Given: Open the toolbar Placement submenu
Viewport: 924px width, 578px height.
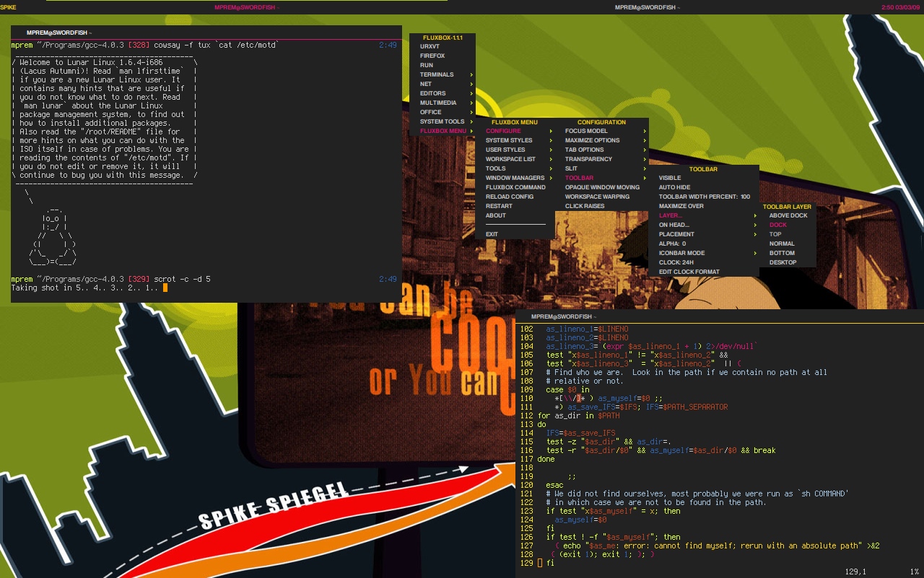Looking at the screenshot, I should coord(704,234).
